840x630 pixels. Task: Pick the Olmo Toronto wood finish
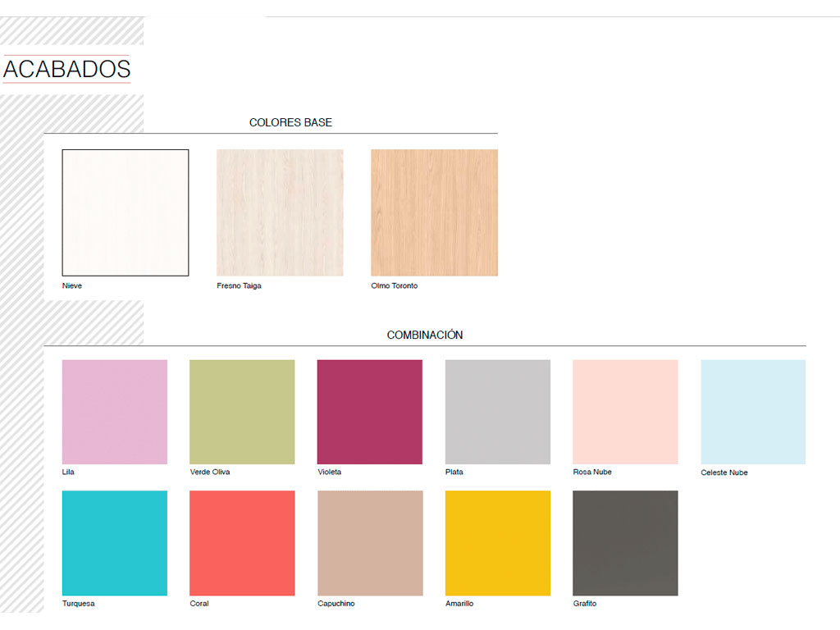[434, 212]
